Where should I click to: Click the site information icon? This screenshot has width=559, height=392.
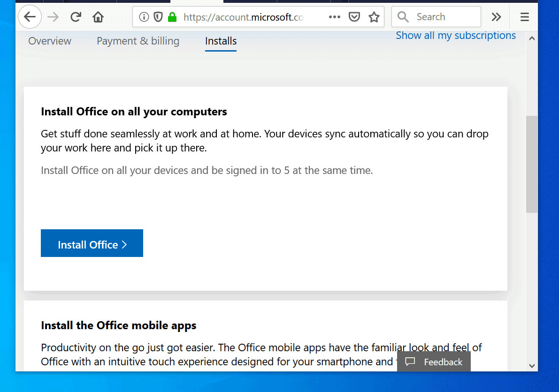144,16
